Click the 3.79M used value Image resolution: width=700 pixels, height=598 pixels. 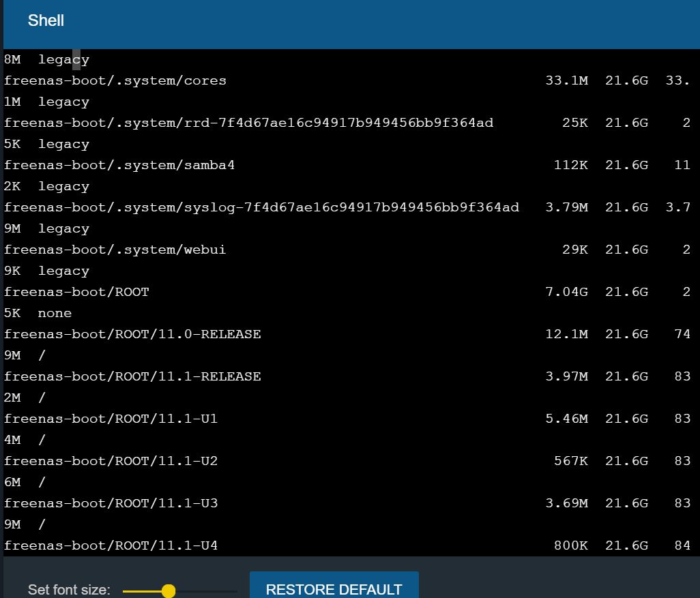click(x=566, y=207)
